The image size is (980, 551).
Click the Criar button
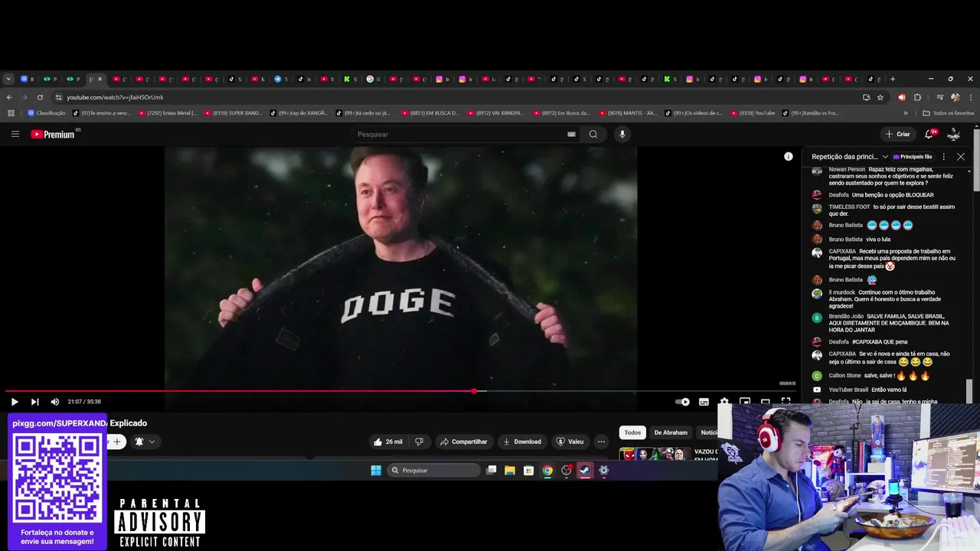pyautogui.click(x=897, y=134)
